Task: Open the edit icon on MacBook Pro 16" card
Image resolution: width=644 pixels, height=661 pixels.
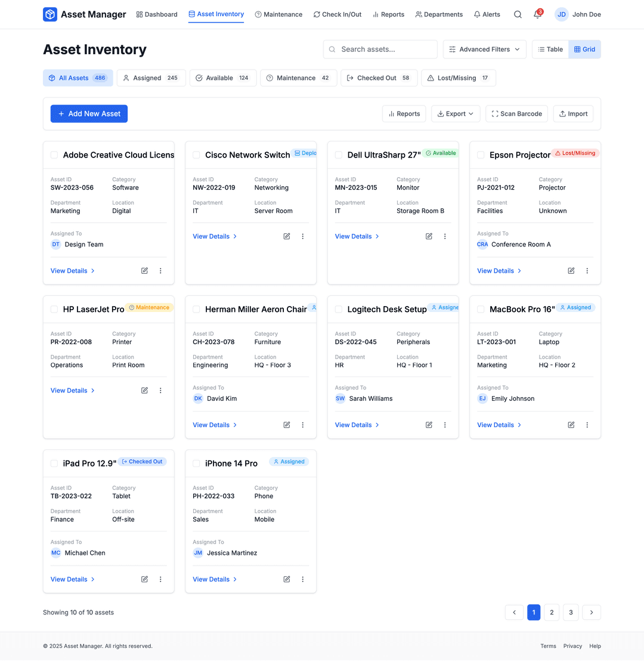Action: point(571,425)
